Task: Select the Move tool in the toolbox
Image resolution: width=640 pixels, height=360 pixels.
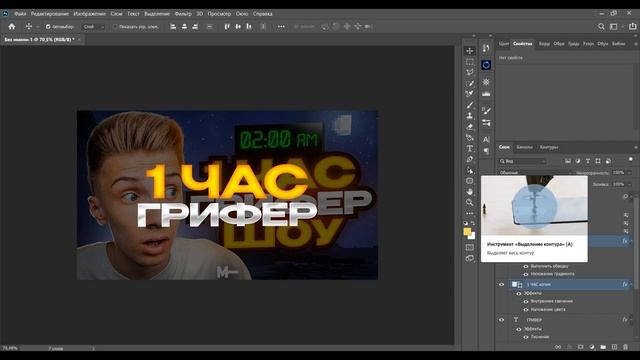Action: [x=470, y=51]
